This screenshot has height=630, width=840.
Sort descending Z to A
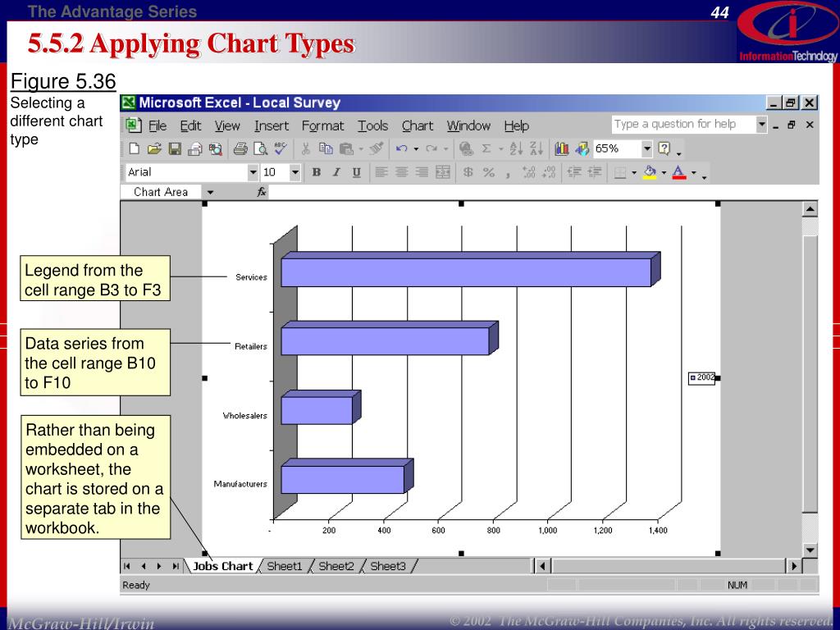coord(536,149)
